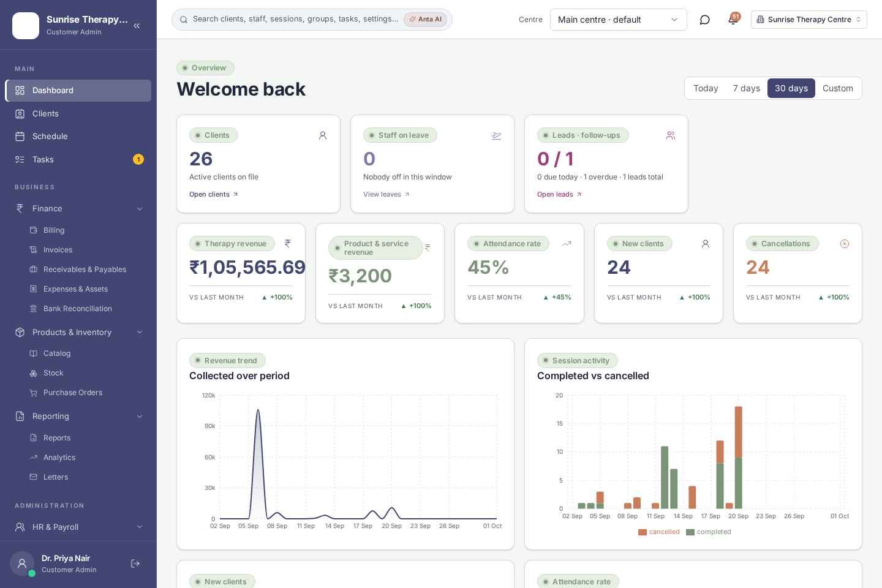Collapse the Reporting section
The image size is (882, 588).
(x=140, y=417)
